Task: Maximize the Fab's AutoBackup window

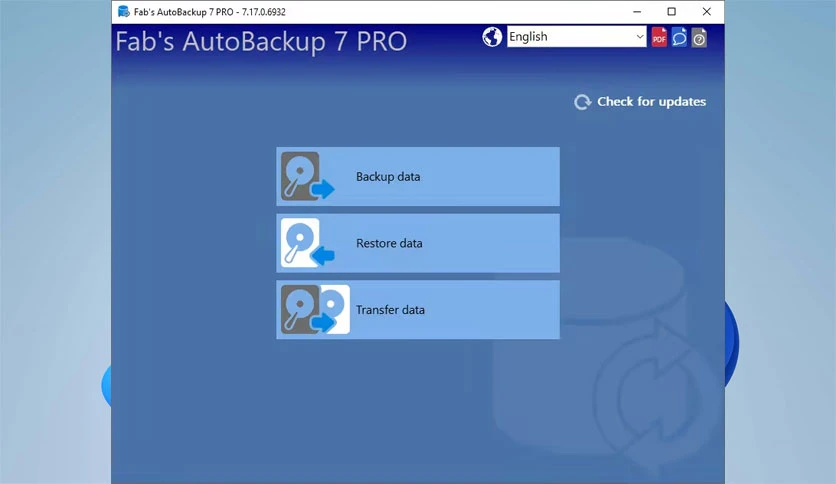Action: point(672,11)
